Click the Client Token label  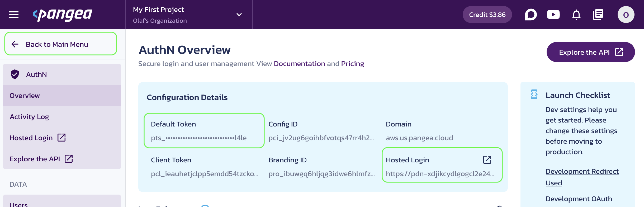171,160
